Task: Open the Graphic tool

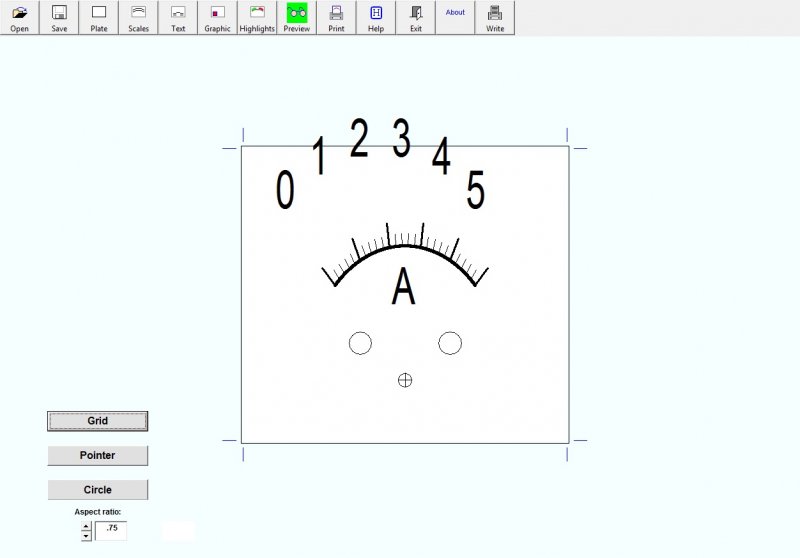Action: (x=217, y=18)
